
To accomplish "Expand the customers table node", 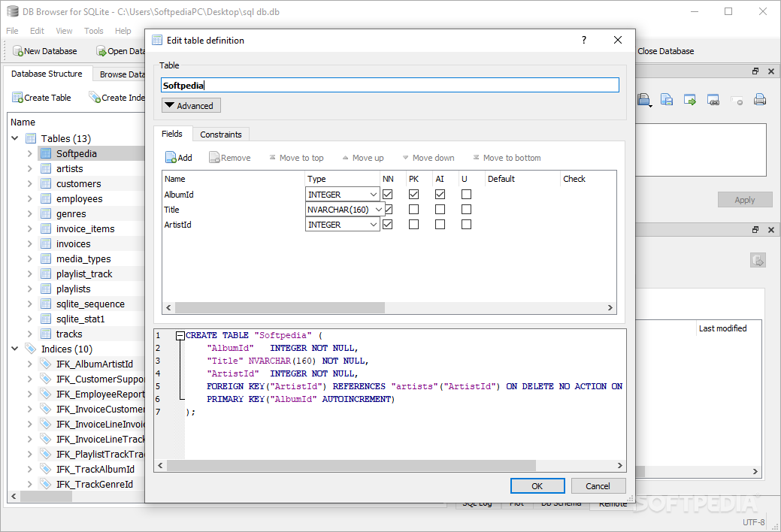I will point(30,183).
